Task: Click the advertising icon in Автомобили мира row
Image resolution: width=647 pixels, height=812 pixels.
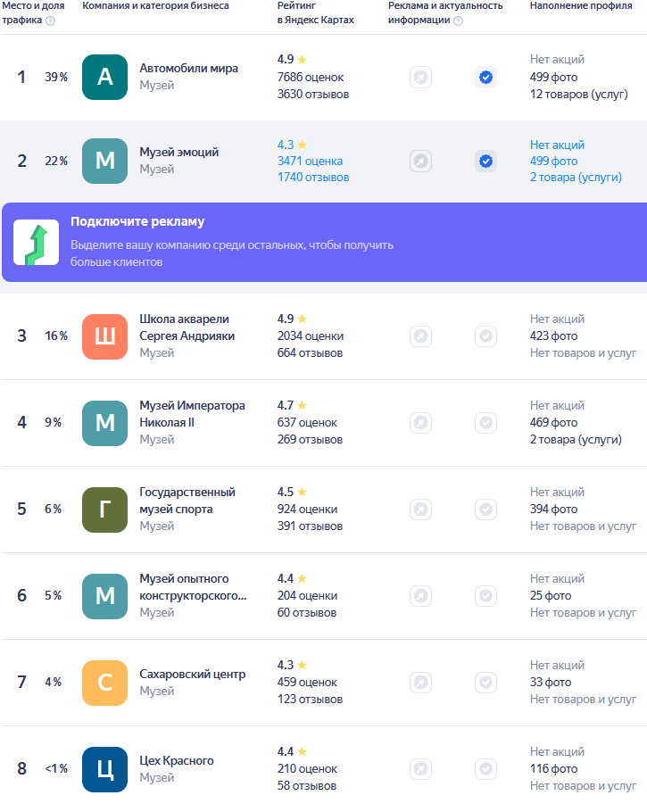Action: (x=420, y=78)
